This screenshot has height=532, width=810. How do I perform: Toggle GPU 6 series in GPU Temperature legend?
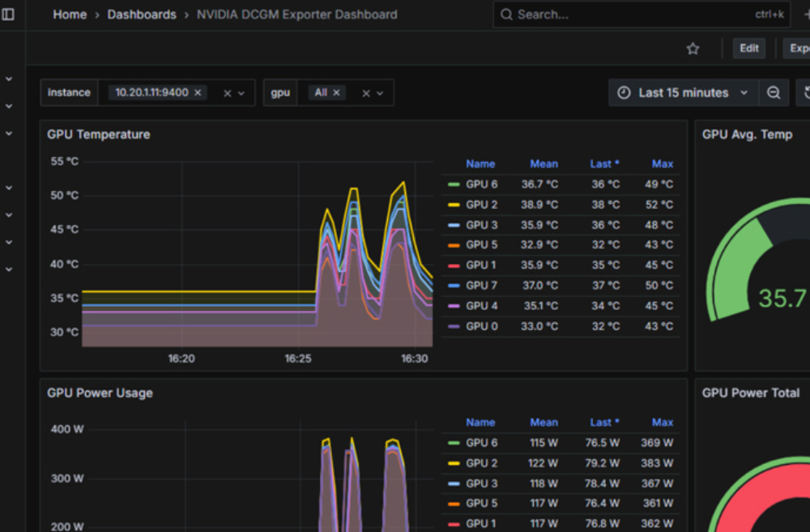coord(482,185)
